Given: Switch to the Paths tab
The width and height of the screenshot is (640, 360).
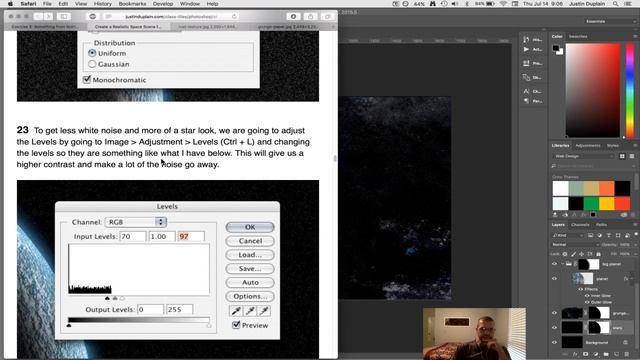Looking at the screenshot, I should tap(601, 225).
